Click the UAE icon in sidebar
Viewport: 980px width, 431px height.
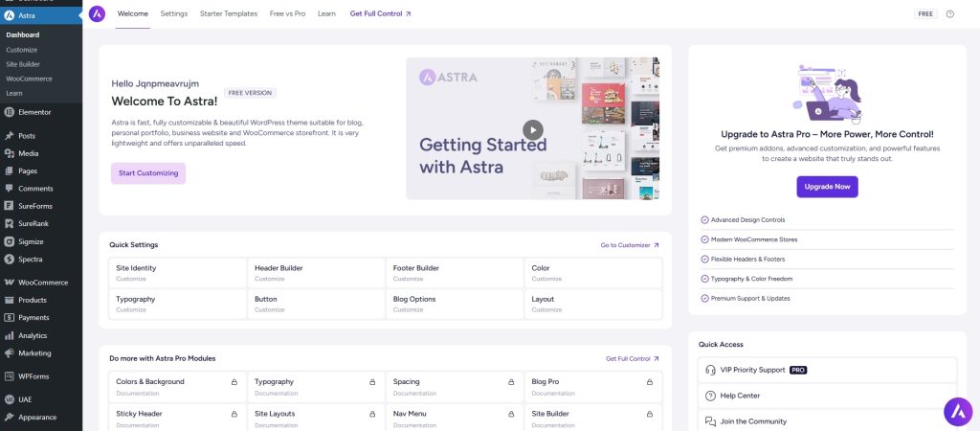9,399
